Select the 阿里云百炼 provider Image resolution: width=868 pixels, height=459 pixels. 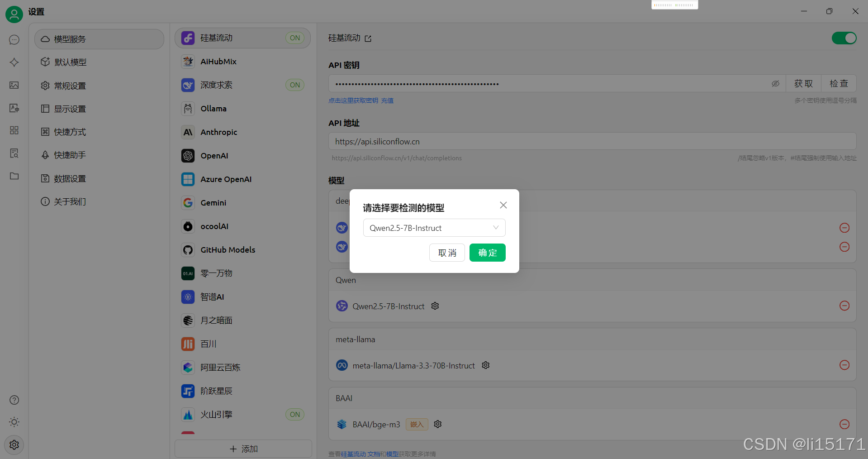point(243,368)
